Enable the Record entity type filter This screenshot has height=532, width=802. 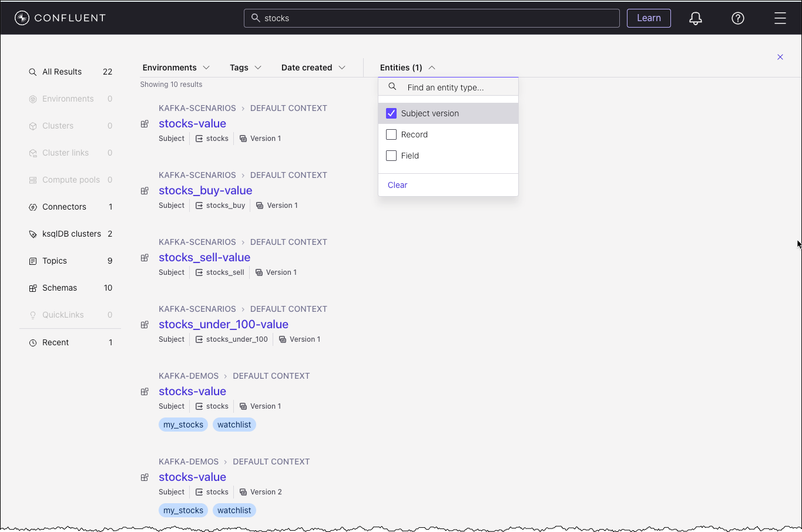[x=391, y=134]
